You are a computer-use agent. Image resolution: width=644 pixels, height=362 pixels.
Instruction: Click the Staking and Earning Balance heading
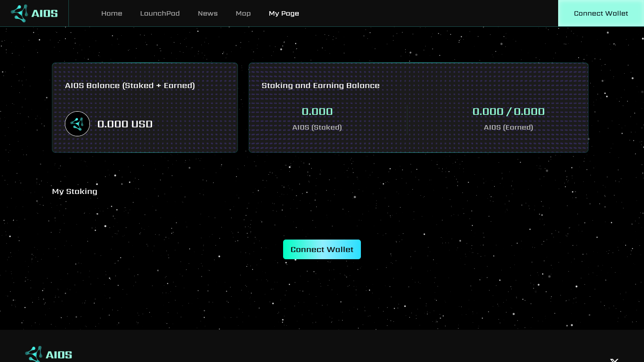pos(321,85)
